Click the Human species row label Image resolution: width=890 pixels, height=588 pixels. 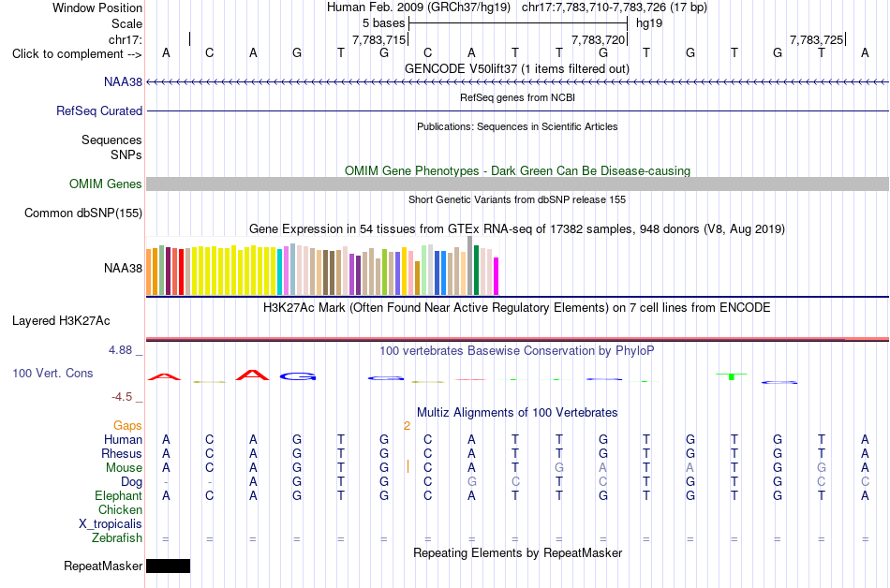pos(123,439)
